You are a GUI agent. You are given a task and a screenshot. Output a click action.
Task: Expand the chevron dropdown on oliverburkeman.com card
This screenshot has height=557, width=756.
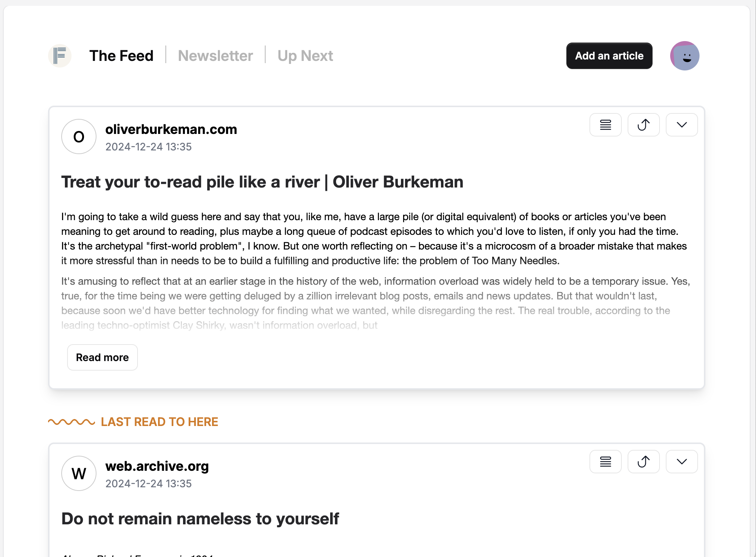pyautogui.click(x=682, y=125)
